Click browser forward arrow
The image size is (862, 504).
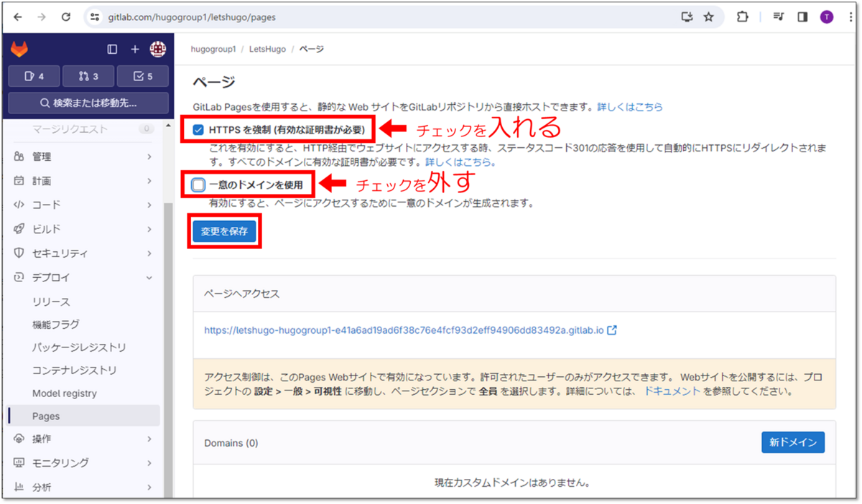pyautogui.click(x=42, y=17)
